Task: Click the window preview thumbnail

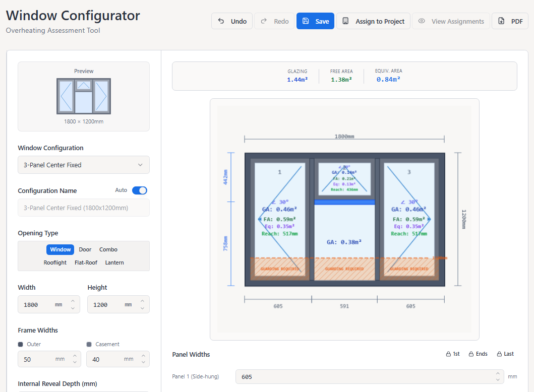Action: pyautogui.click(x=84, y=96)
